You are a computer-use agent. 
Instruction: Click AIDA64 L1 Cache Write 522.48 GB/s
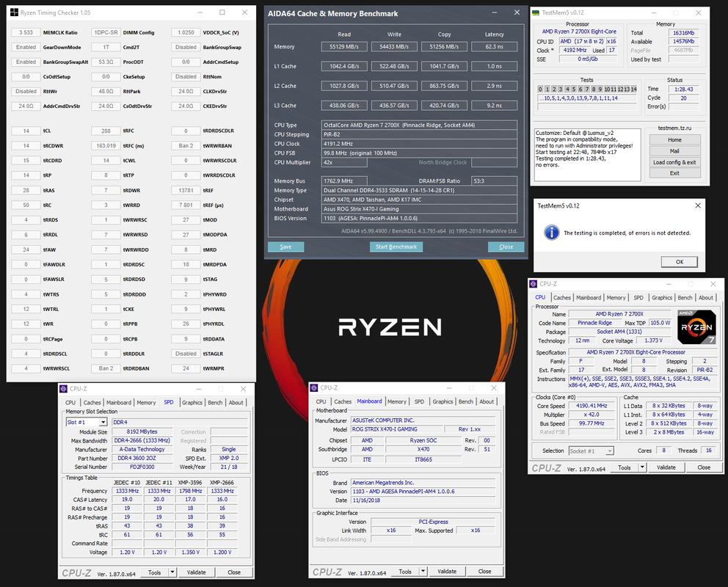(x=394, y=66)
